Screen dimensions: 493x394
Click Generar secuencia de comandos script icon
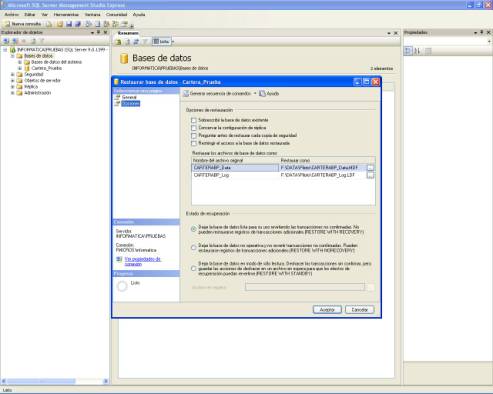(186, 94)
